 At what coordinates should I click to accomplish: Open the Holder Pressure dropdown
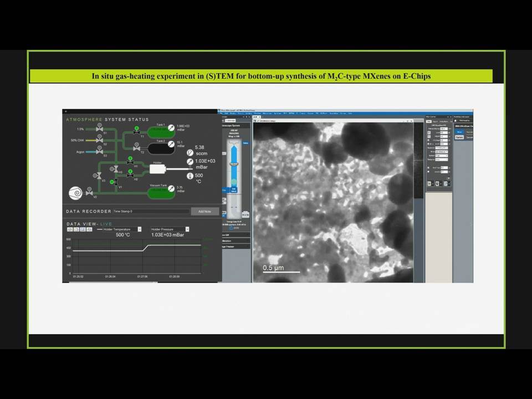click(187, 229)
